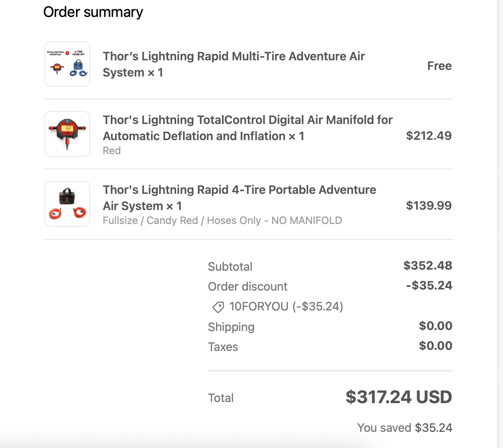The width and height of the screenshot is (503, 448).
Task: Click the $139.99 item price
Action: click(x=429, y=206)
